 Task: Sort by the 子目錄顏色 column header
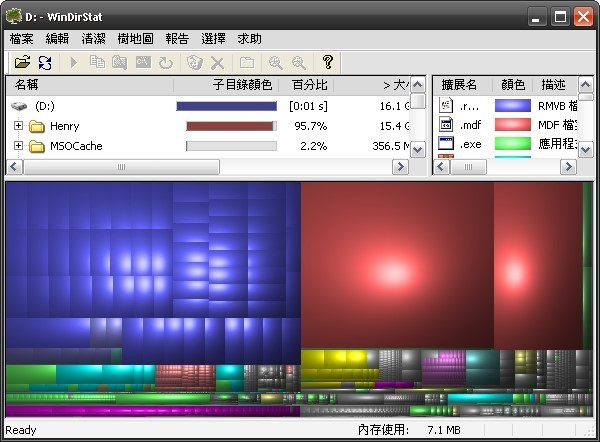[x=227, y=85]
